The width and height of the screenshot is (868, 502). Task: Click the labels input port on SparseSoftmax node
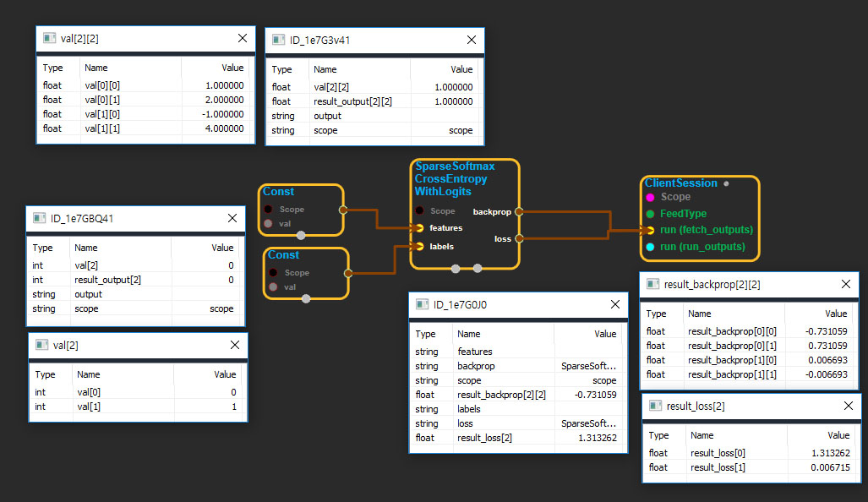click(x=418, y=247)
